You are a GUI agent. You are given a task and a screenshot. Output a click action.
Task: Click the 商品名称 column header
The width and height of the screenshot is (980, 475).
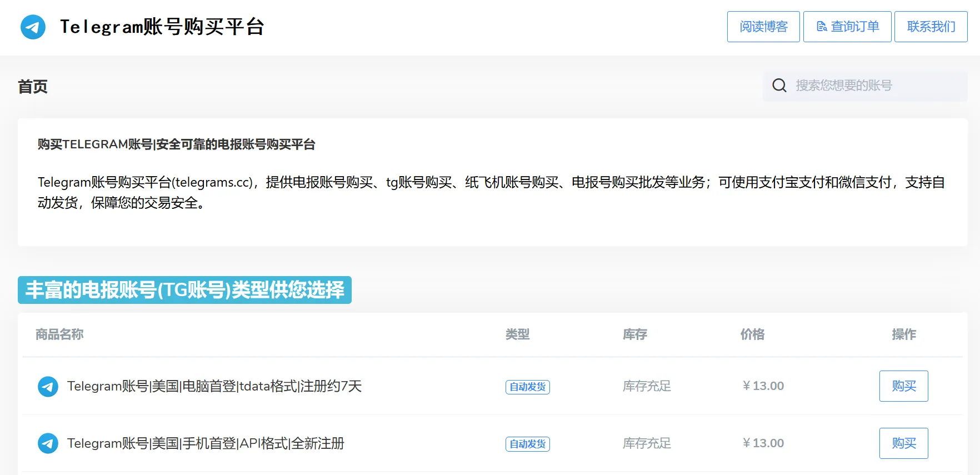59,334
